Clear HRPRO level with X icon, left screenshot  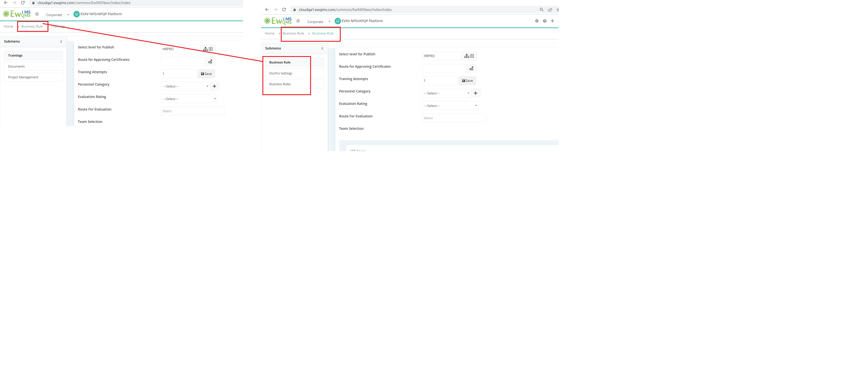click(x=211, y=49)
